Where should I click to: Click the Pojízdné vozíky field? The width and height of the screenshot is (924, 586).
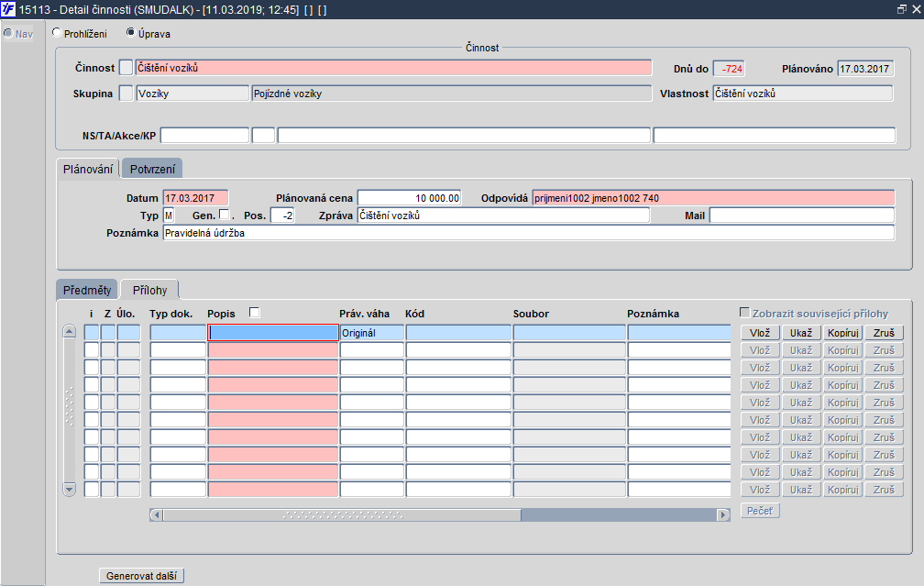click(x=451, y=94)
